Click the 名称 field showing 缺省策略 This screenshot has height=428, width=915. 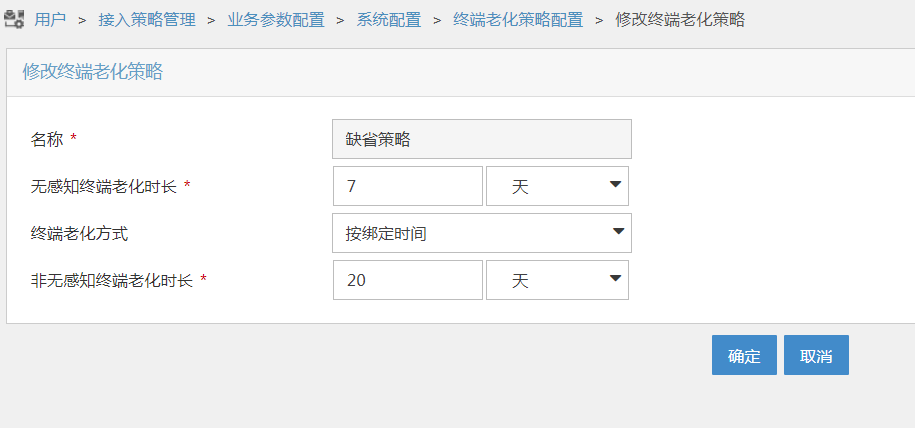[x=481, y=140]
